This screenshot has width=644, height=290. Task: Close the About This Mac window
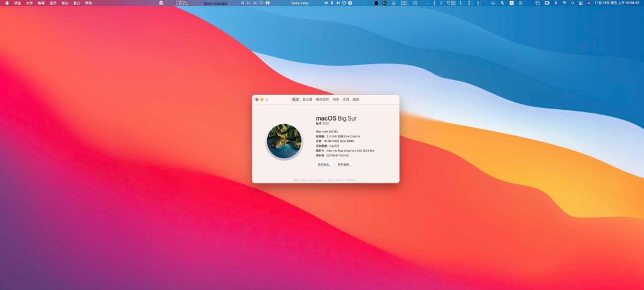(x=257, y=100)
